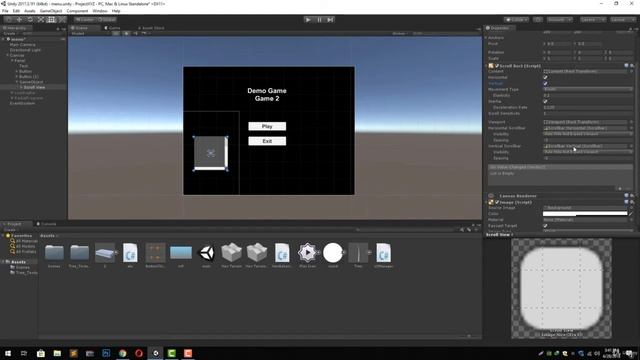Open Horizontal Scrollbar Visibility dropdown
640x360 pixels.
pos(588,134)
